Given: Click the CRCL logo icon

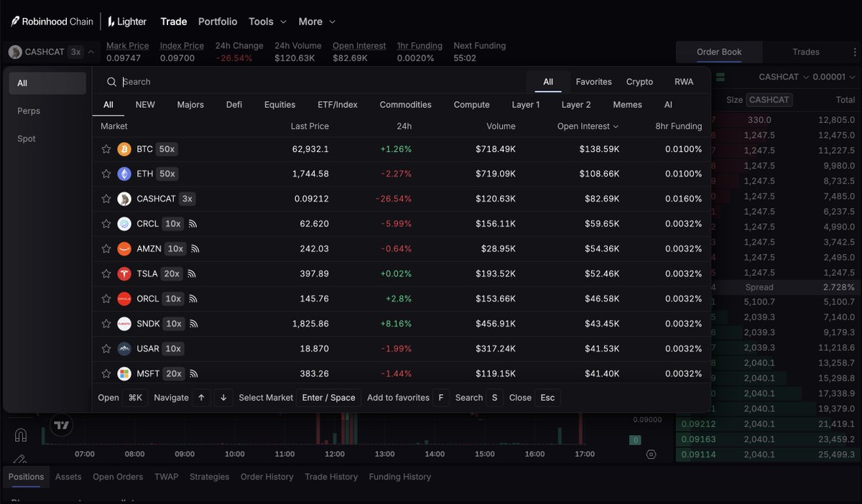Looking at the screenshot, I should coord(124,224).
